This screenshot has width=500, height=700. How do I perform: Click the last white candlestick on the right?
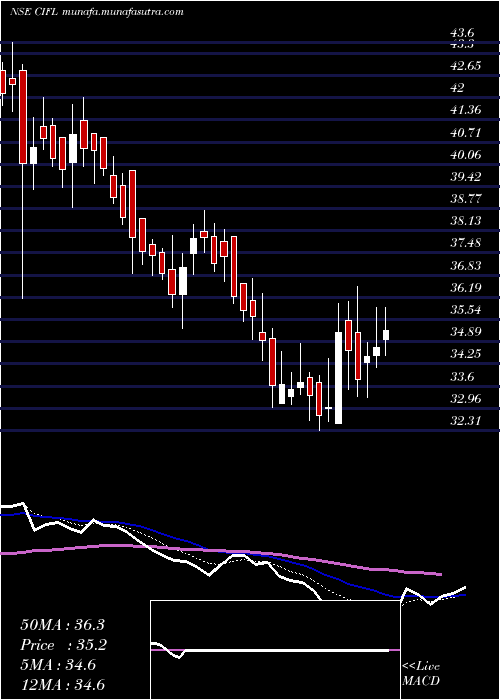(386, 335)
